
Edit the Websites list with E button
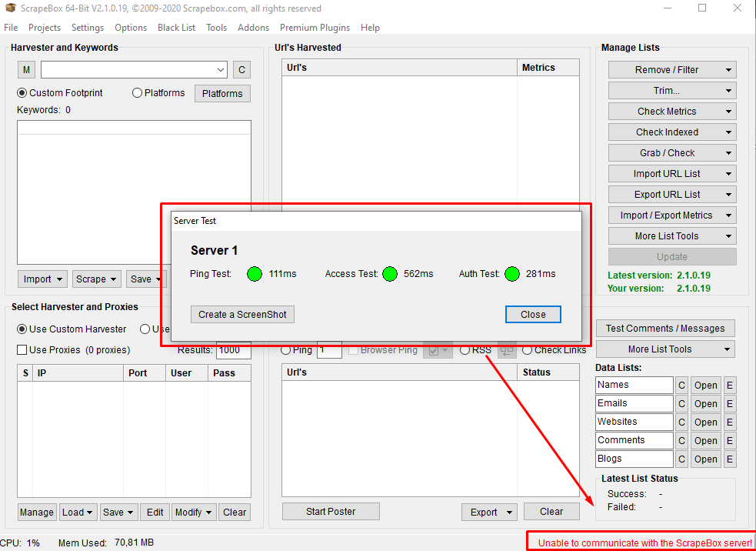pos(730,422)
